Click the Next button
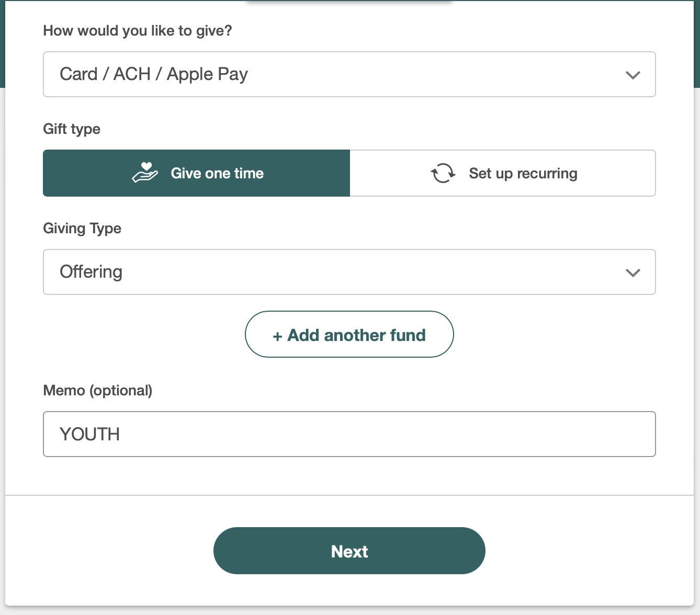The width and height of the screenshot is (700, 615). pos(349,551)
